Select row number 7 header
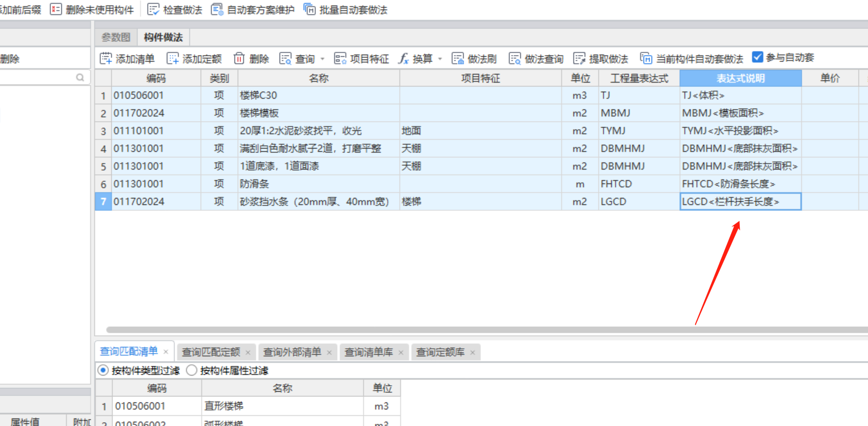868x426 pixels. [x=103, y=202]
